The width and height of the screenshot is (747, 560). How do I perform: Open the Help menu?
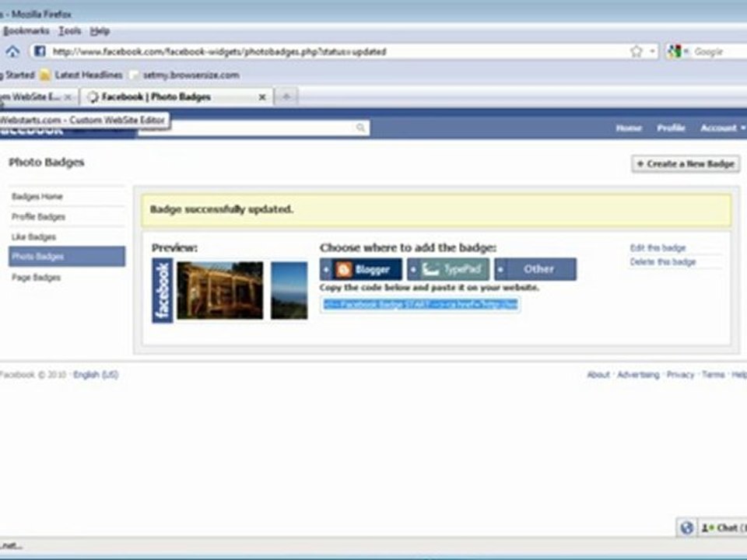pos(100,31)
